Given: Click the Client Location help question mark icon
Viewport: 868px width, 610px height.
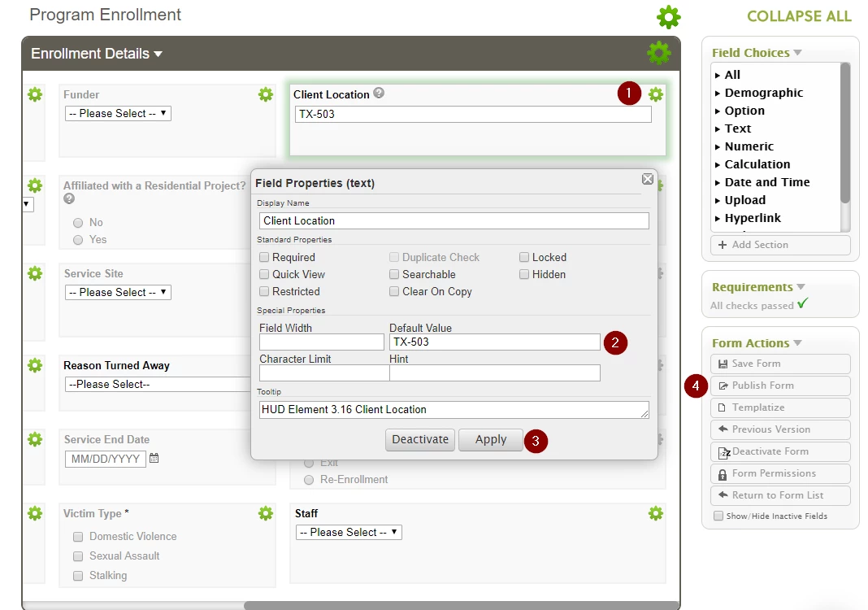Looking at the screenshot, I should (x=379, y=93).
